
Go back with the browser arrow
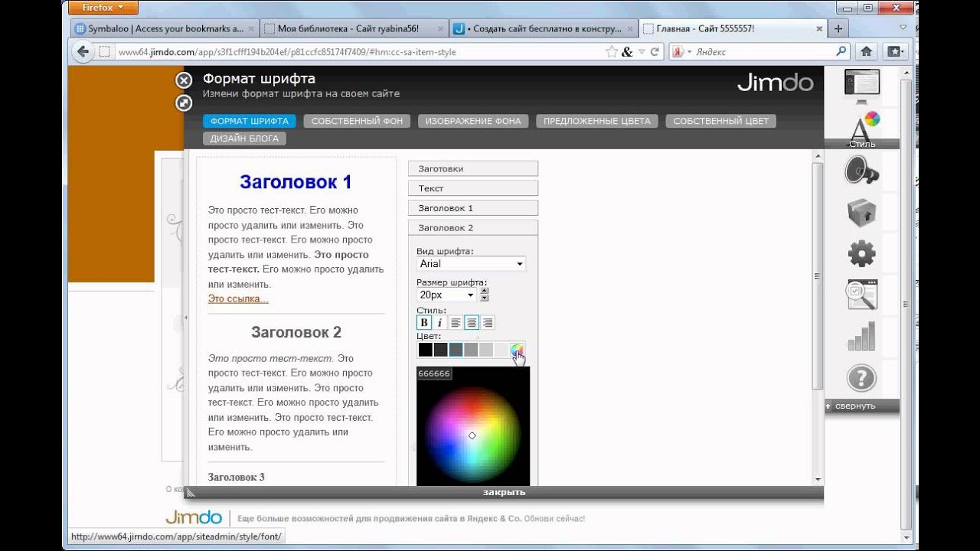(83, 52)
